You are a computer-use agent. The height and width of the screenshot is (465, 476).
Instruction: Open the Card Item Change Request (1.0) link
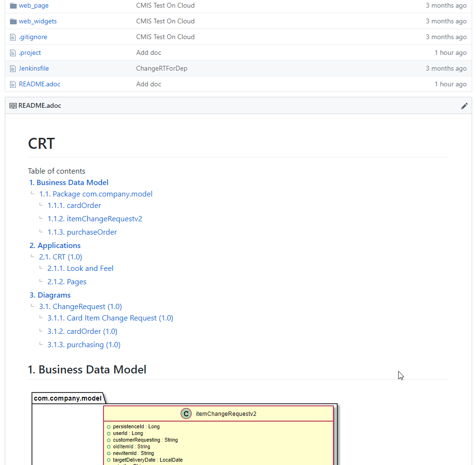point(110,318)
